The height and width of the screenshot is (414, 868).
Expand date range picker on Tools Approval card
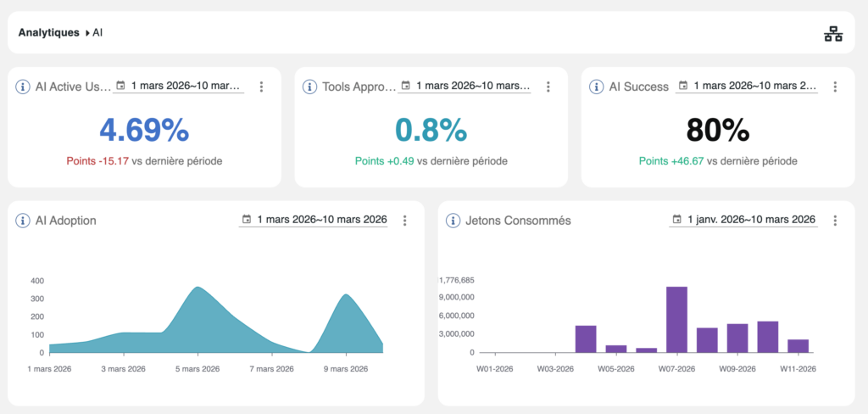click(465, 87)
